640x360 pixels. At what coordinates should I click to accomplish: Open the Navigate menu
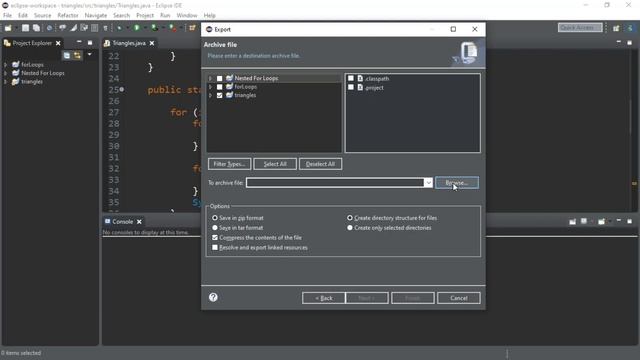(96, 15)
